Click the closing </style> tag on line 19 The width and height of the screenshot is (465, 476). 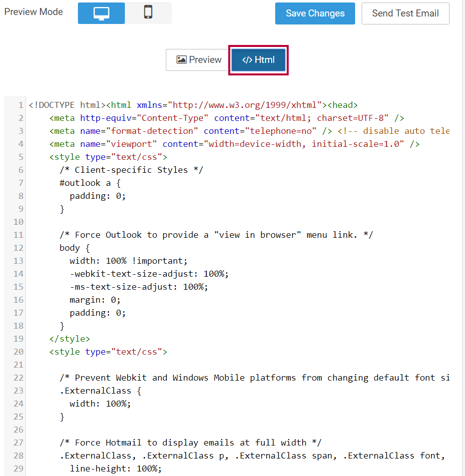tap(69, 339)
